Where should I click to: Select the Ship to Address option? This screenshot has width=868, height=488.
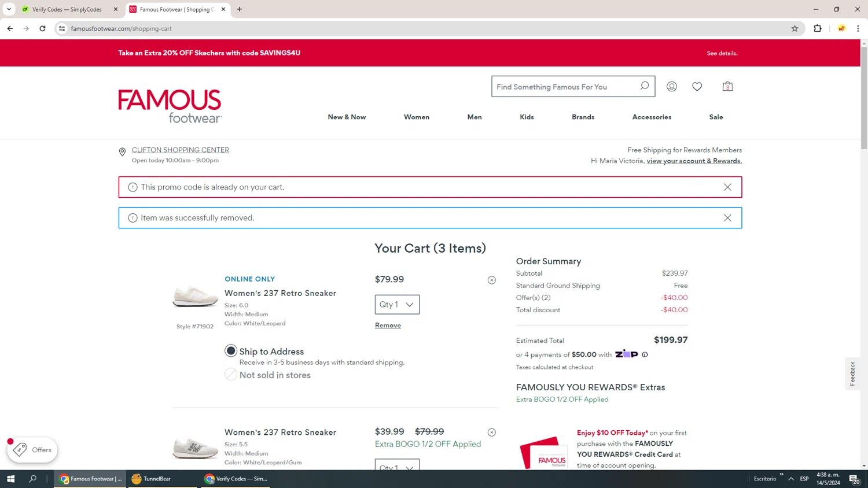click(x=231, y=351)
